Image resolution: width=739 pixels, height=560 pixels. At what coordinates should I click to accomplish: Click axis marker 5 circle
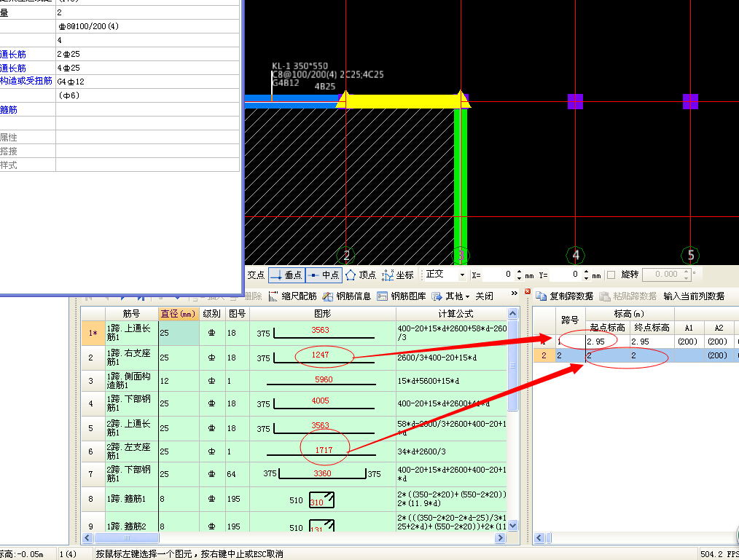click(690, 256)
